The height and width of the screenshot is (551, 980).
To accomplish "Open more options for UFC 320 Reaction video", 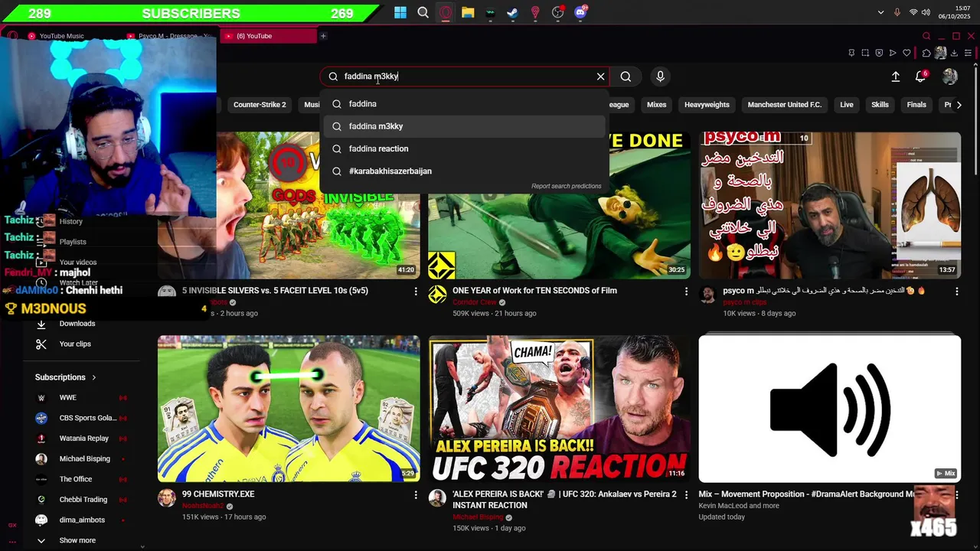I will click(x=686, y=495).
